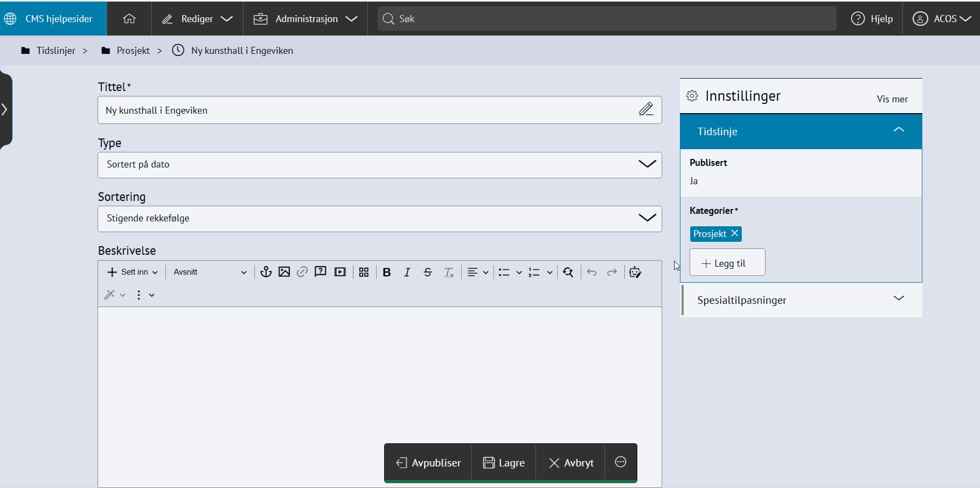Open the Type dropdown 'Sortert på dato'
This screenshot has width=980, height=488.
pyautogui.click(x=379, y=165)
